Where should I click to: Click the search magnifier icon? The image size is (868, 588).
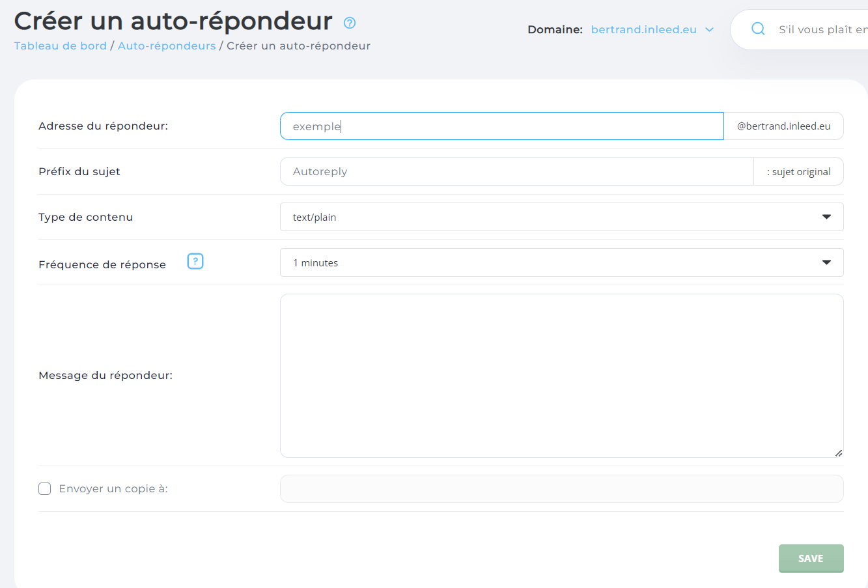tap(758, 29)
